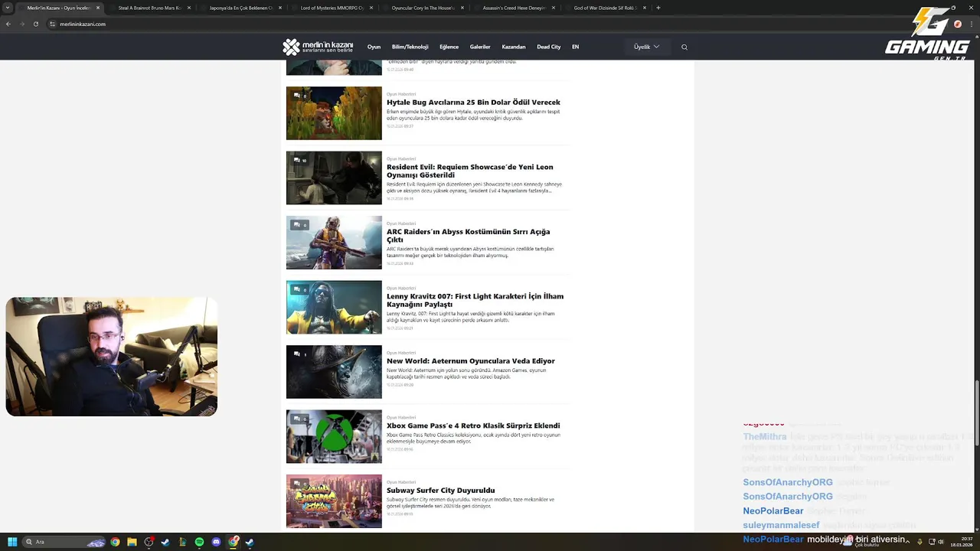Open Discord from the taskbar
Image resolution: width=980 pixels, height=551 pixels.
click(216, 542)
